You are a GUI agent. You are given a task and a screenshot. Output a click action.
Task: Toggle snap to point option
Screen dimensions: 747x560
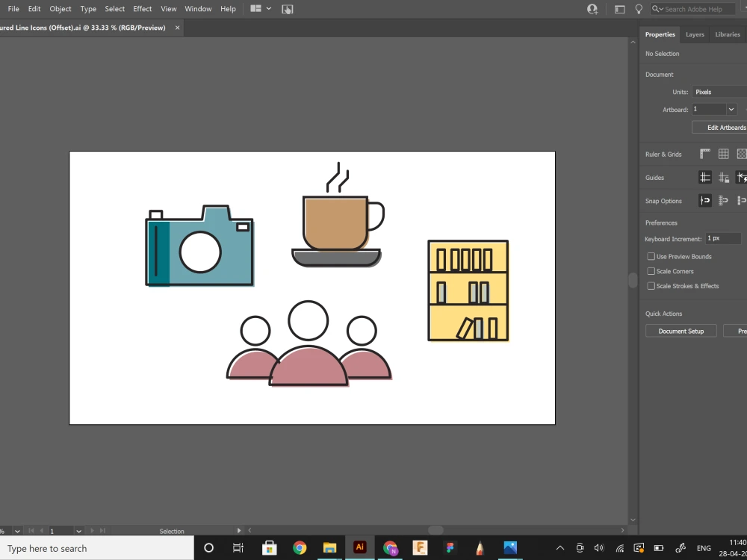705,200
